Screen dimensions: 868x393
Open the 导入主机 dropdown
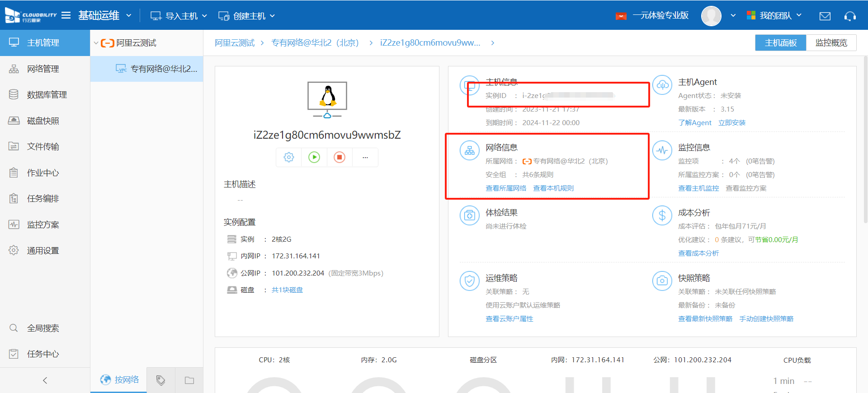pos(179,16)
